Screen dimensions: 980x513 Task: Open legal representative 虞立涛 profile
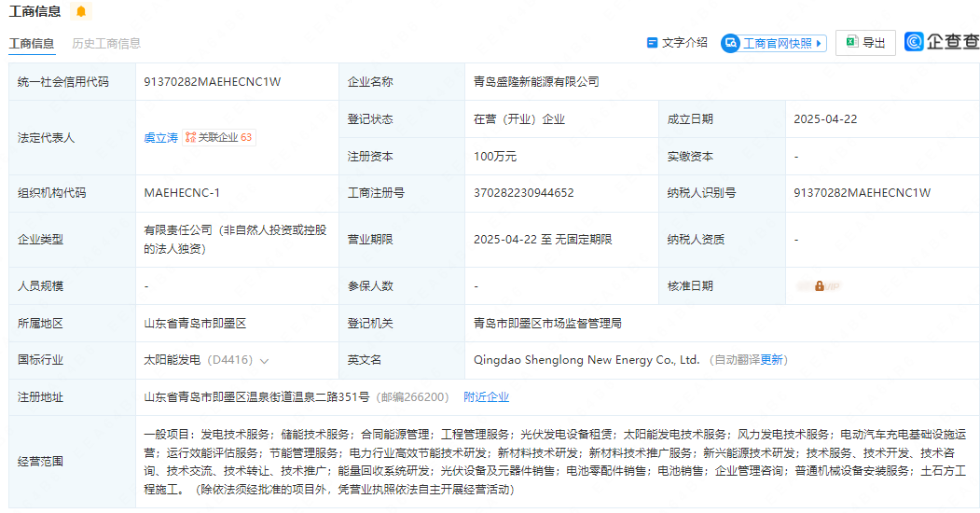(160, 138)
